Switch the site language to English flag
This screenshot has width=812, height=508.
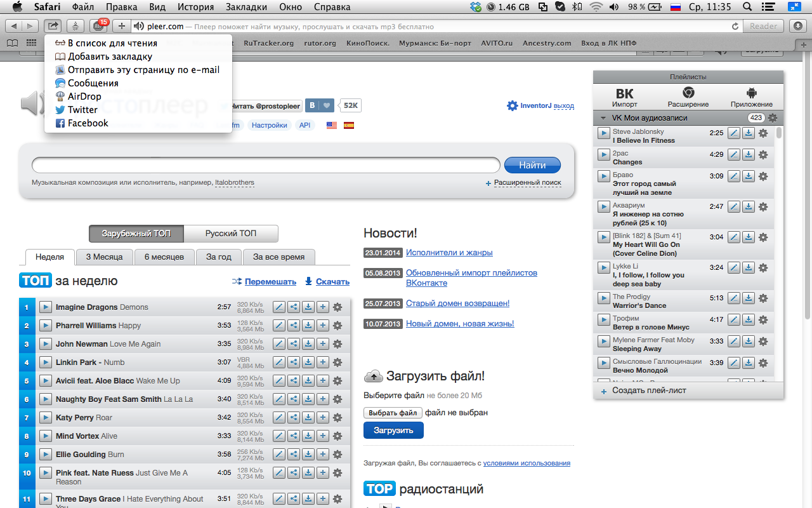(332, 126)
